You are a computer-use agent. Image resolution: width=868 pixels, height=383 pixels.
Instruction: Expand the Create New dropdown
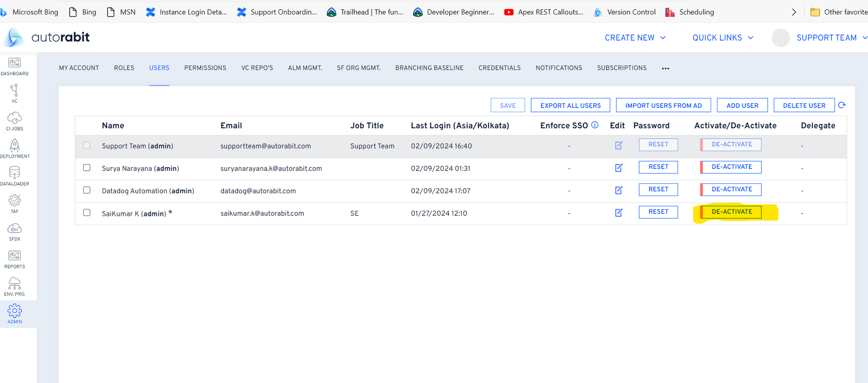click(x=635, y=38)
